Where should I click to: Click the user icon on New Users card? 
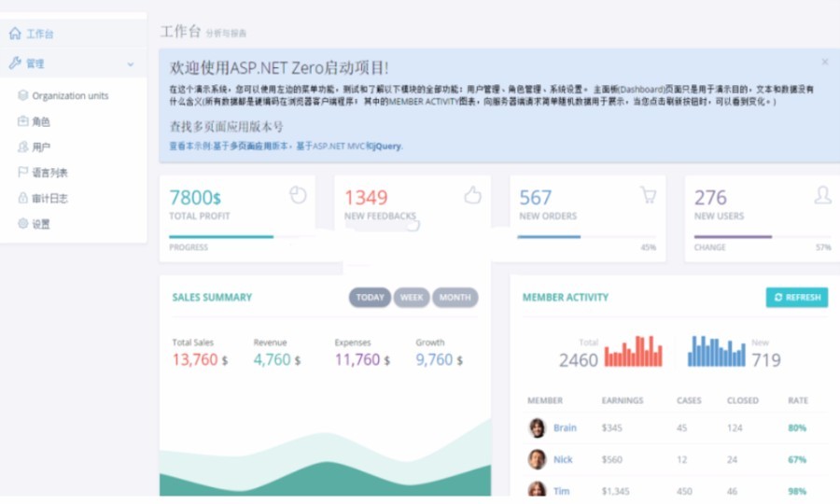[x=823, y=195]
